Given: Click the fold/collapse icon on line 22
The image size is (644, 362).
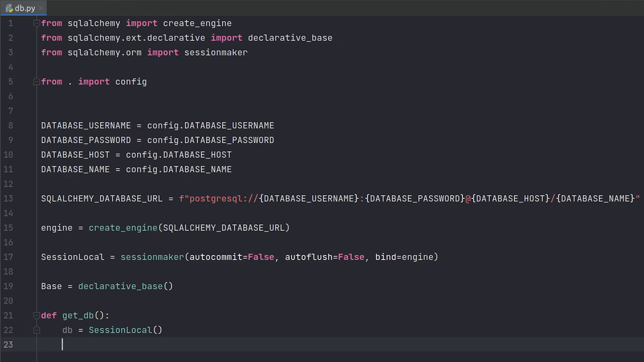Looking at the screenshot, I should coord(37,330).
